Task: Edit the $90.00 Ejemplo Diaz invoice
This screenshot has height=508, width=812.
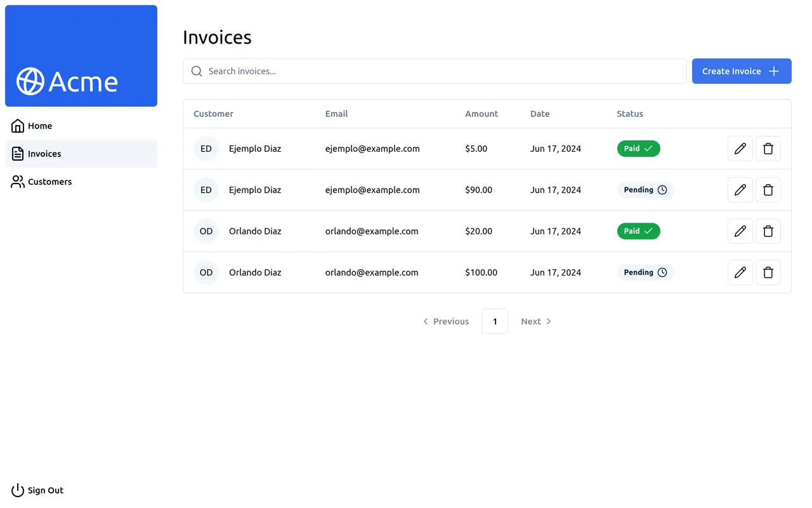Action: [x=740, y=190]
